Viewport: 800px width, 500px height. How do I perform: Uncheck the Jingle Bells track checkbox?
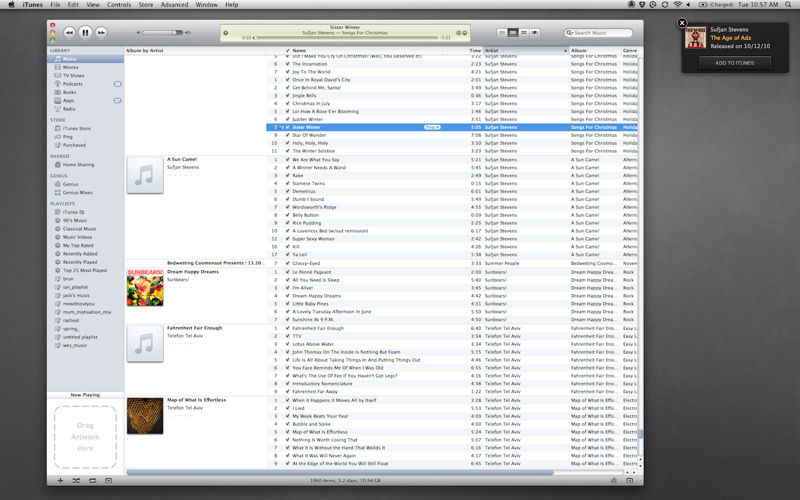click(x=287, y=96)
